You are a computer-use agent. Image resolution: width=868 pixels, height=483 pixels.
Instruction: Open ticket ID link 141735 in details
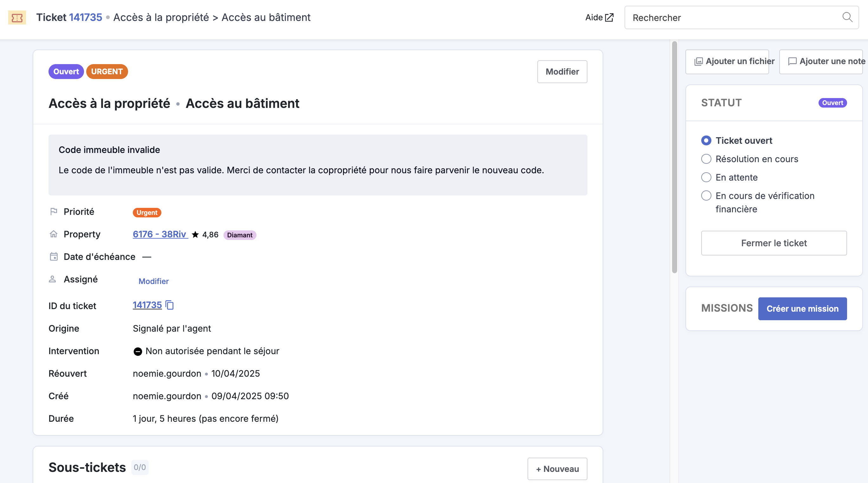click(x=147, y=305)
